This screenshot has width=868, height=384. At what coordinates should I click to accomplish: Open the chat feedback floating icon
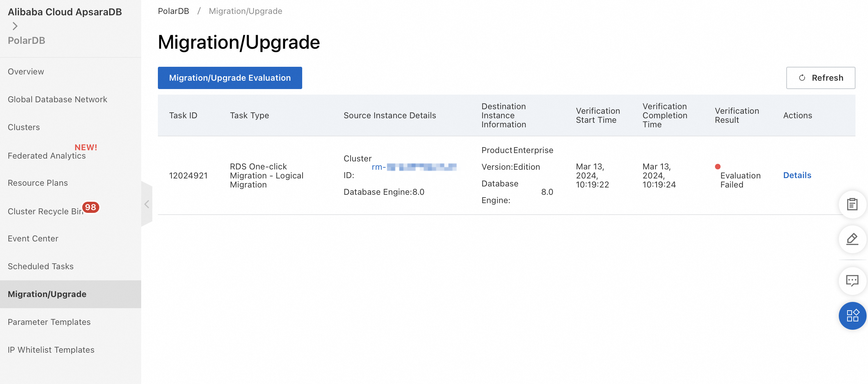click(x=852, y=280)
